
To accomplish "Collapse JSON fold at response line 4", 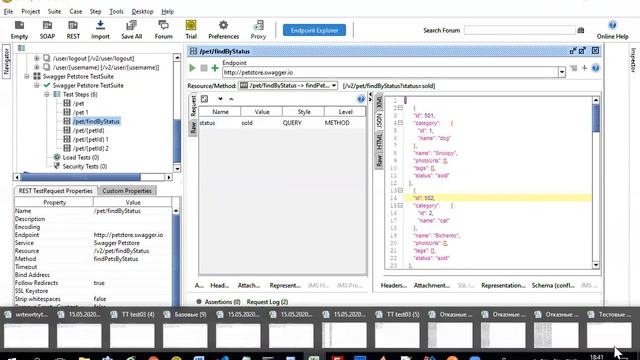I will pyautogui.click(x=400, y=123).
